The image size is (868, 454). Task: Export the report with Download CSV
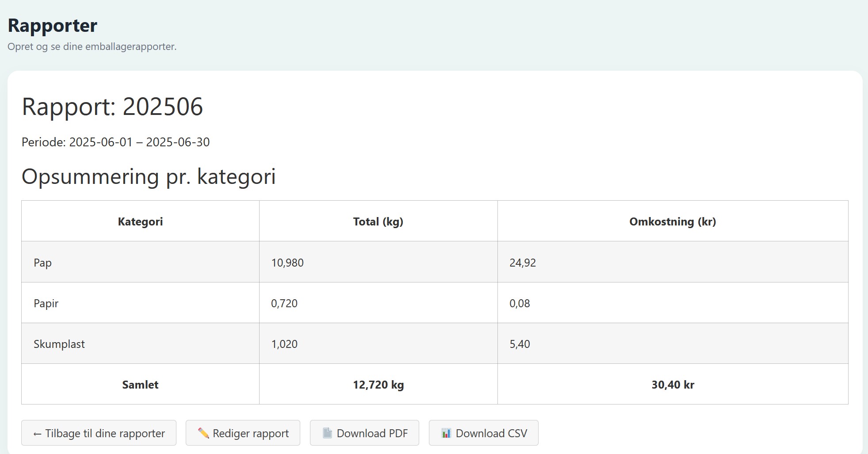pyautogui.click(x=483, y=433)
